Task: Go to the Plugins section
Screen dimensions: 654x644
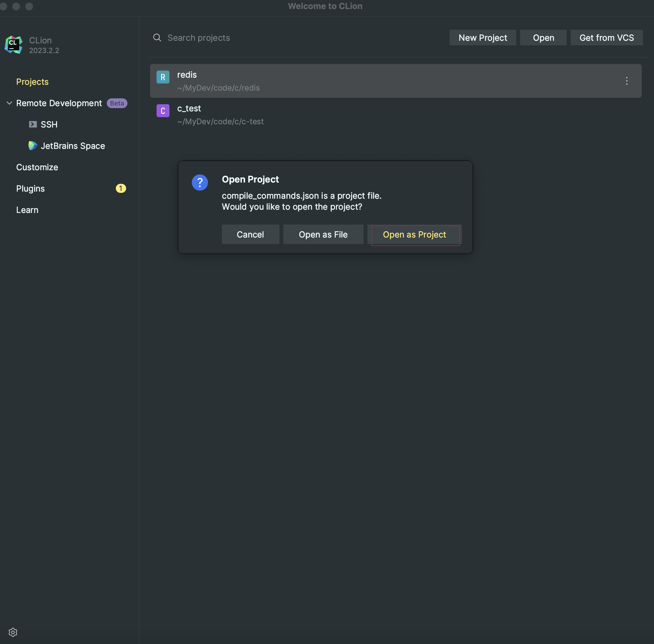Action: click(30, 188)
